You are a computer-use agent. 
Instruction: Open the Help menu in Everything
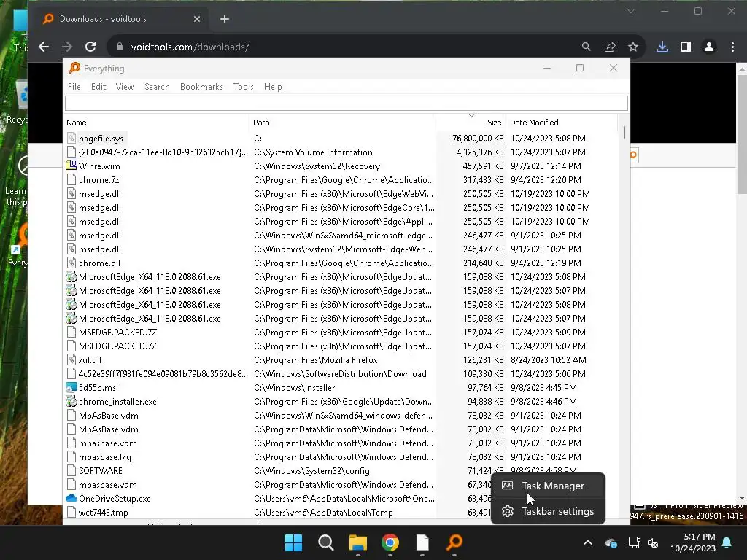click(273, 87)
